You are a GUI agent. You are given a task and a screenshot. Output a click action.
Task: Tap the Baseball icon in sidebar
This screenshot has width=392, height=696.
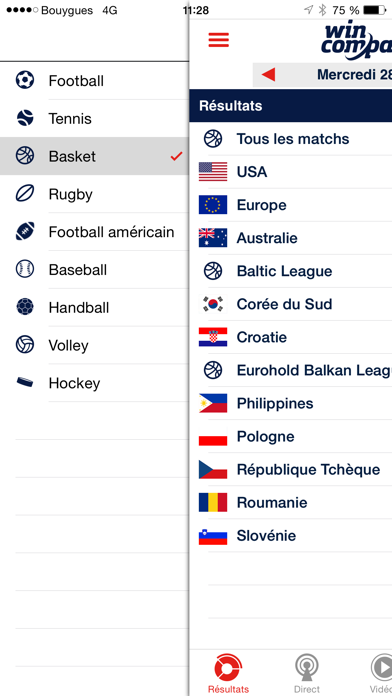coord(25,269)
